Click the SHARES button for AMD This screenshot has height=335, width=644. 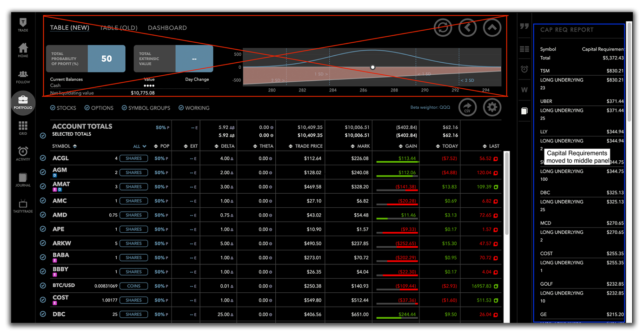tap(133, 215)
